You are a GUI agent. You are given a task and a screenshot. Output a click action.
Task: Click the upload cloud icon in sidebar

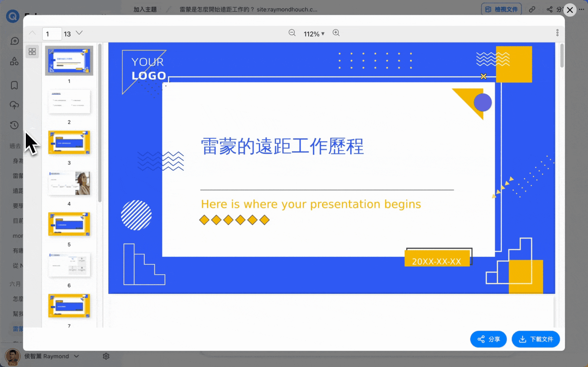[x=14, y=105]
